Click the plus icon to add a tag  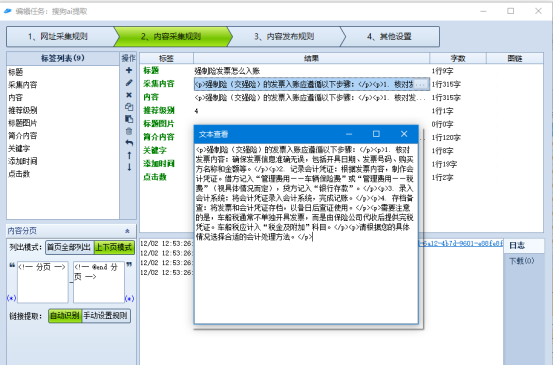click(x=129, y=70)
